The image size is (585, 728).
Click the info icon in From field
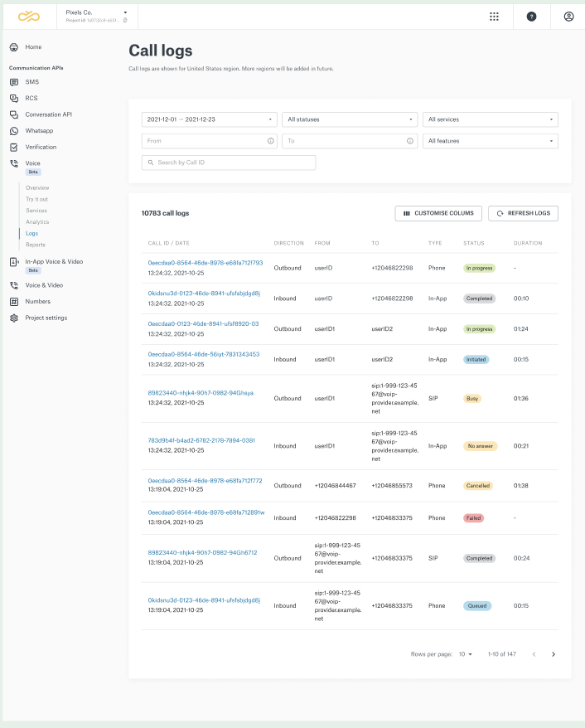point(271,141)
